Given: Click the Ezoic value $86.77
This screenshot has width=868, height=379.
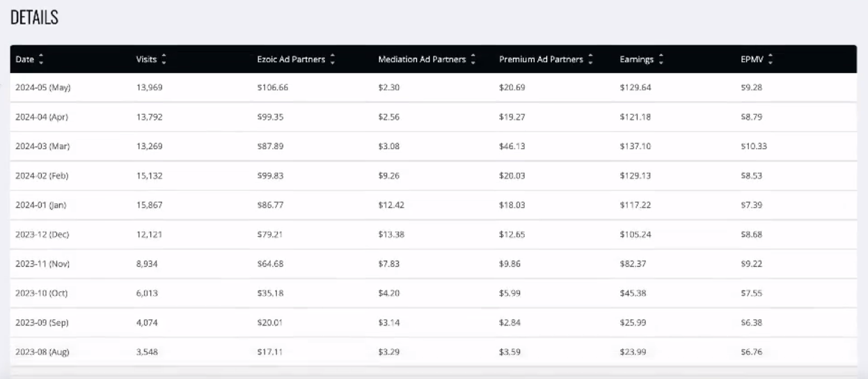Looking at the screenshot, I should [x=271, y=206].
